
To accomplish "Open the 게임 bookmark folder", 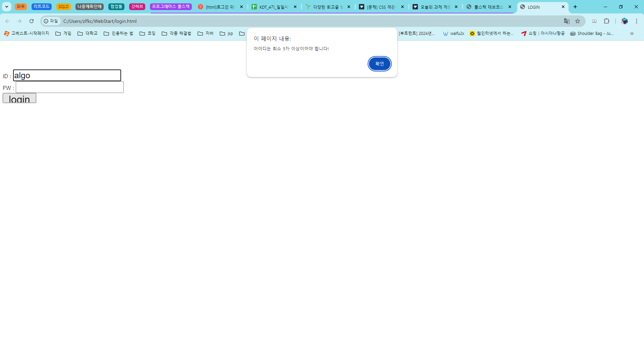I will coord(63,34).
